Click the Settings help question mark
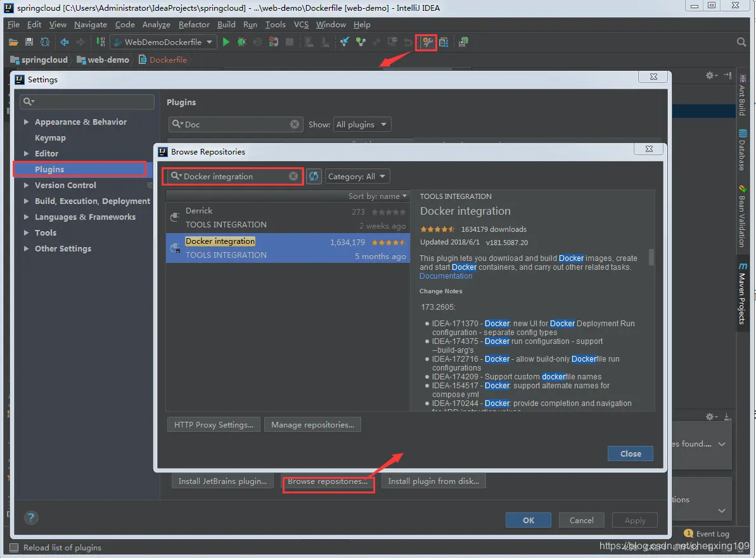This screenshot has width=756, height=558. [31, 518]
